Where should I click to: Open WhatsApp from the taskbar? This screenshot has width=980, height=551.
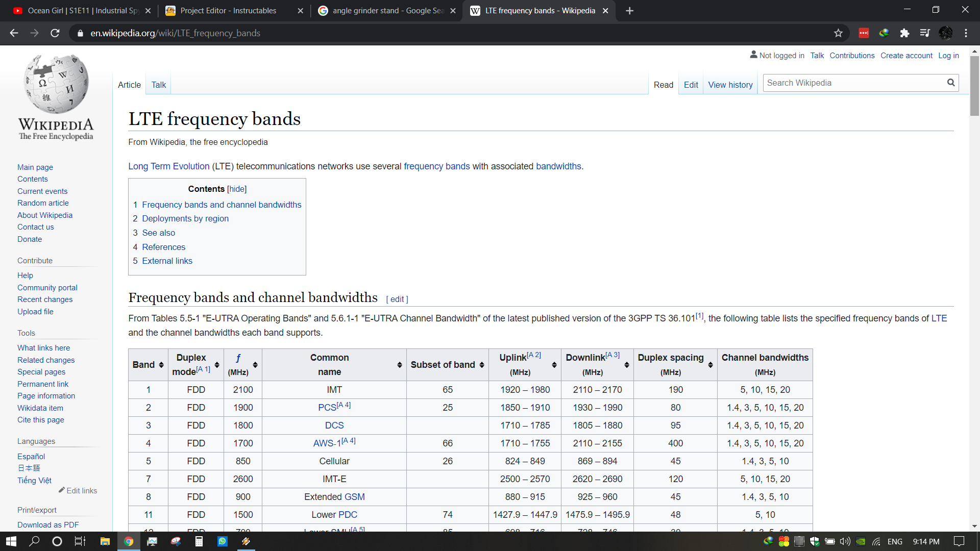(223, 541)
